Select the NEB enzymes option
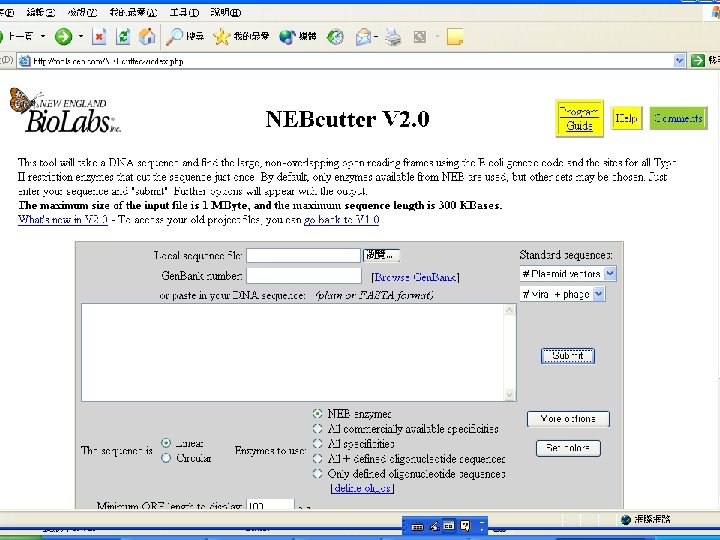Image resolution: width=720 pixels, height=540 pixels. pyautogui.click(x=317, y=413)
